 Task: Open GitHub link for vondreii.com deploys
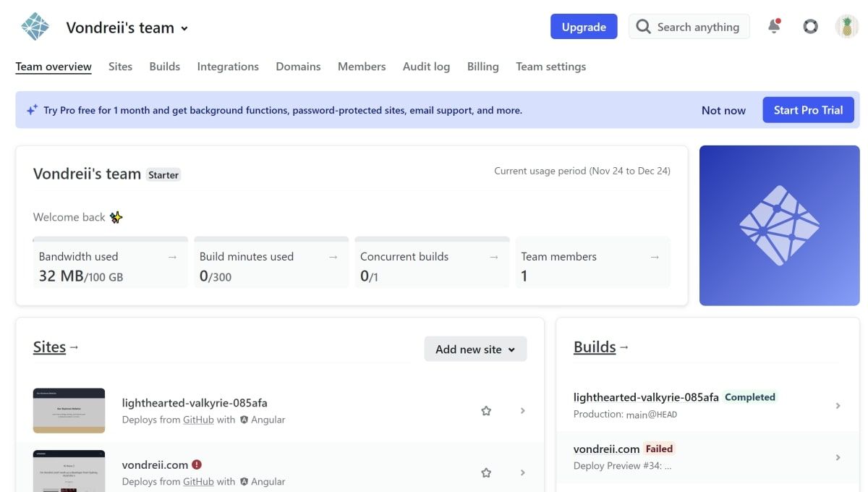click(x=199, y=481)
